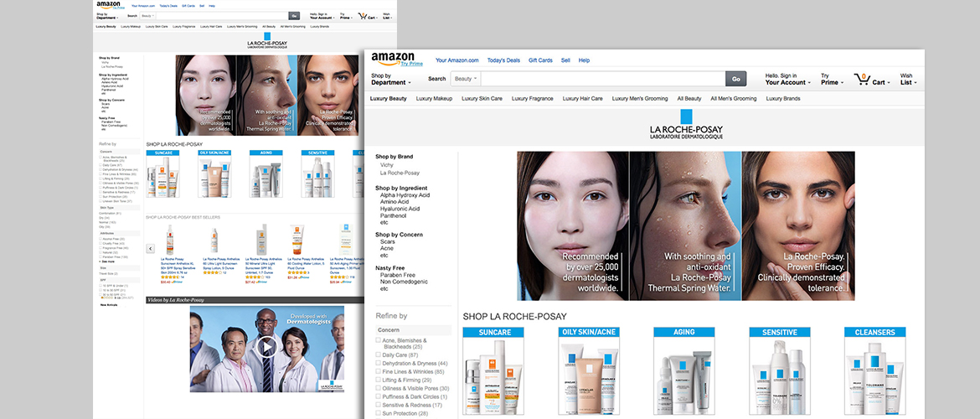Open the Beauty search category dropdown in foreground
Viewport: 980px width, 419px height.
click(x=466, y=79)
